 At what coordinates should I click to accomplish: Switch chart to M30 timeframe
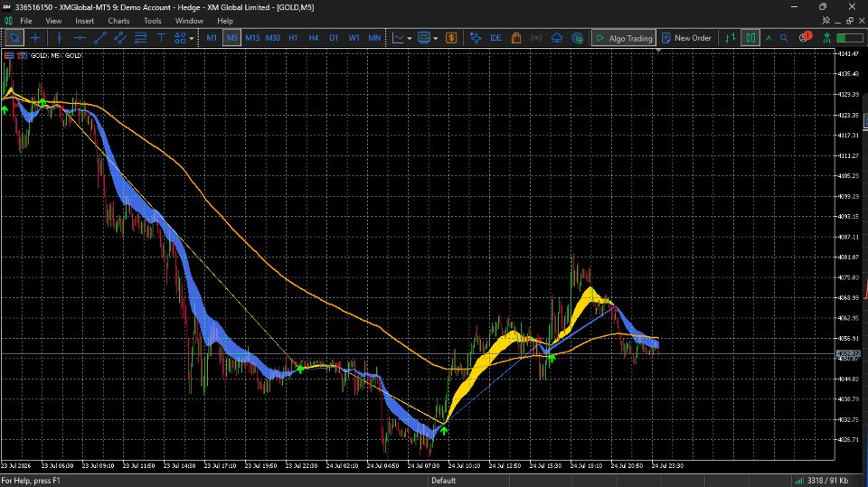pos(273,38)
